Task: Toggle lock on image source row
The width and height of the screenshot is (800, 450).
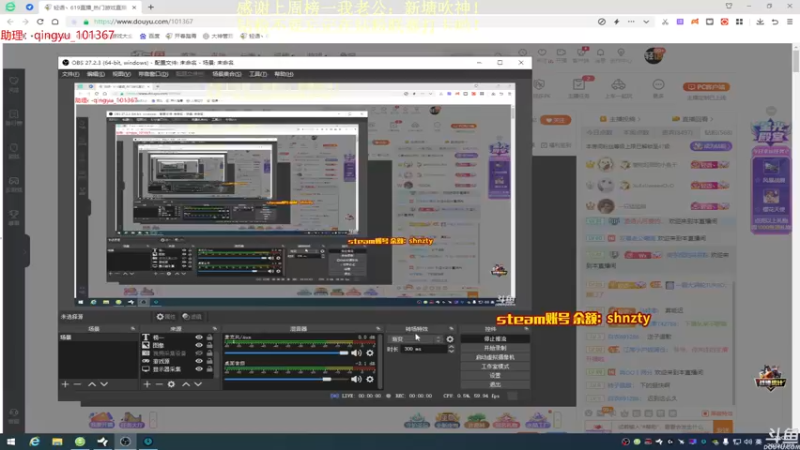Action: (210, 345)
